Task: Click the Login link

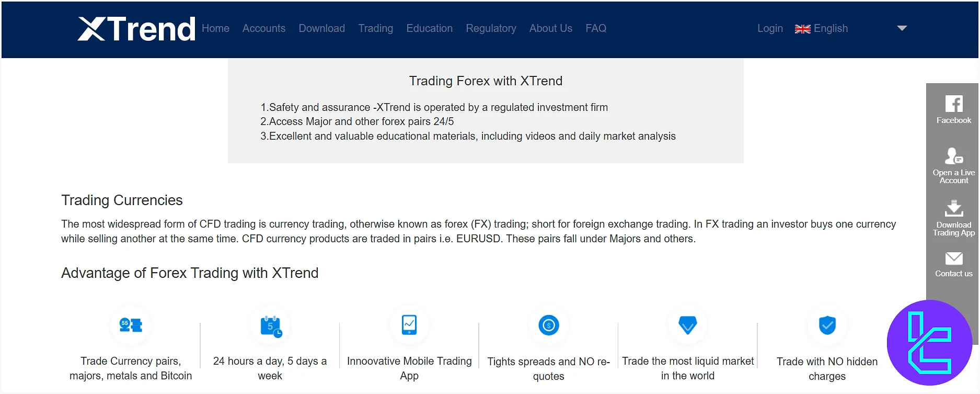Action: [x=770, y=28]
